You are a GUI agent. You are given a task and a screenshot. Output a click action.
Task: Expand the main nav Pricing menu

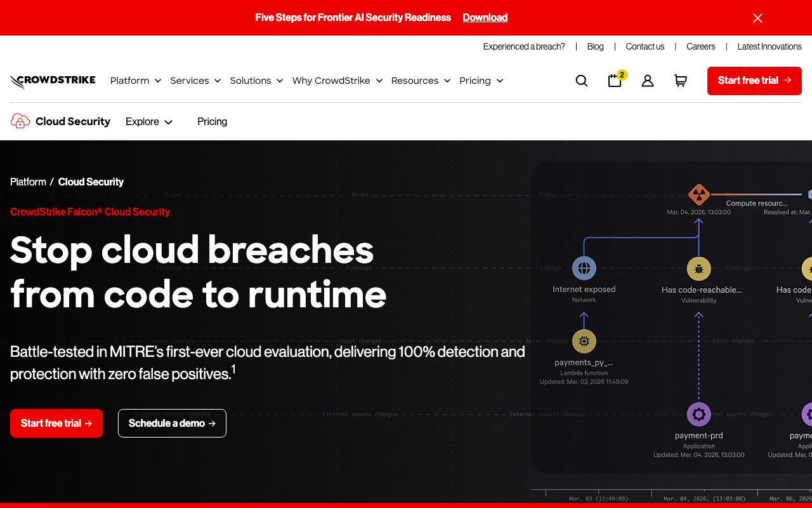tap(481, 81)
